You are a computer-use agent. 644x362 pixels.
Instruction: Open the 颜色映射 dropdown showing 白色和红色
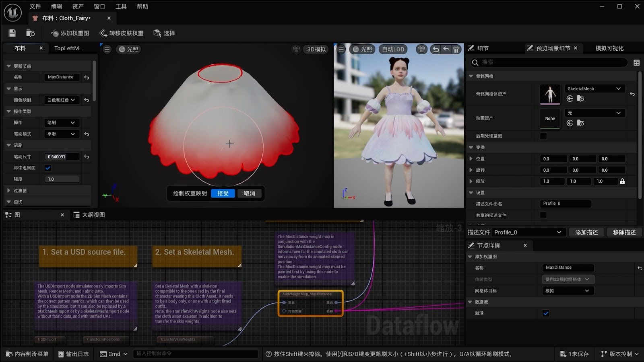pyautogui.click(x=62, y=100)
